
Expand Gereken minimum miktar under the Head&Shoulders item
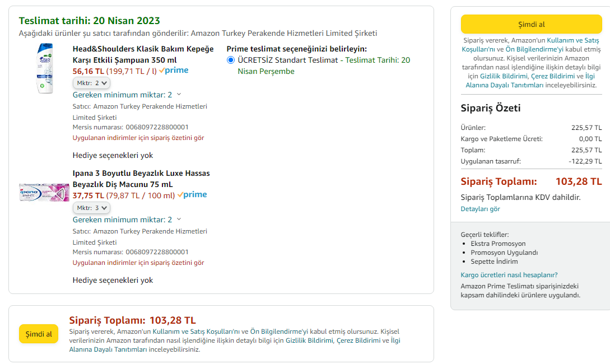pos(127,95)
